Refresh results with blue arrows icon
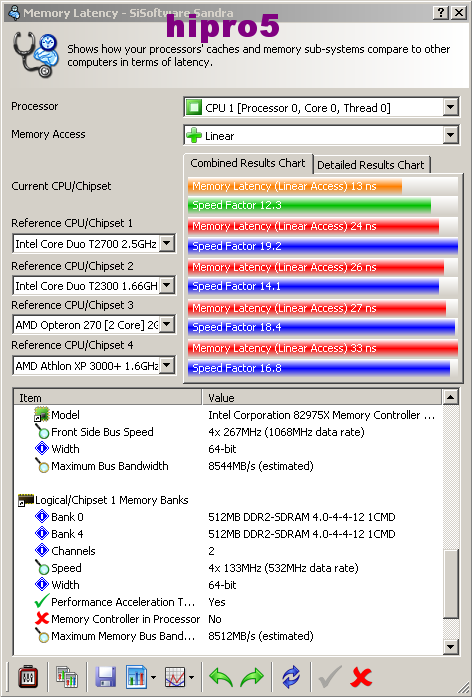This screenshot has width=472, height=697. tap(291, 677)
